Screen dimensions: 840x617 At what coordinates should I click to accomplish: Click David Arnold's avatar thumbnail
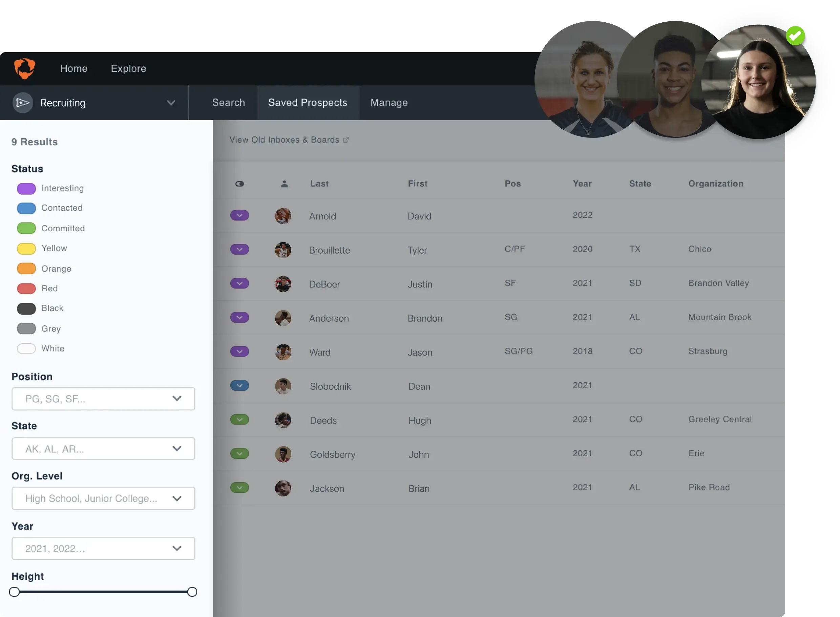(x=283, y=216)
